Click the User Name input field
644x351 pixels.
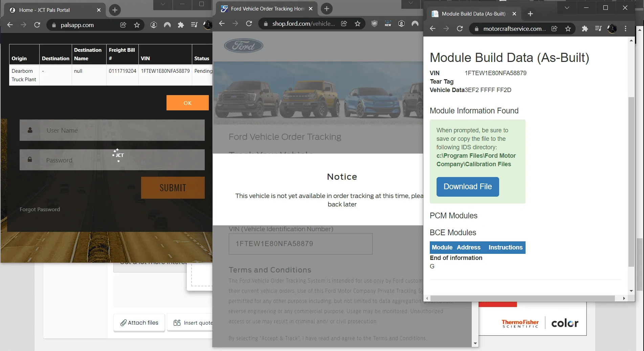click(122, 130)
